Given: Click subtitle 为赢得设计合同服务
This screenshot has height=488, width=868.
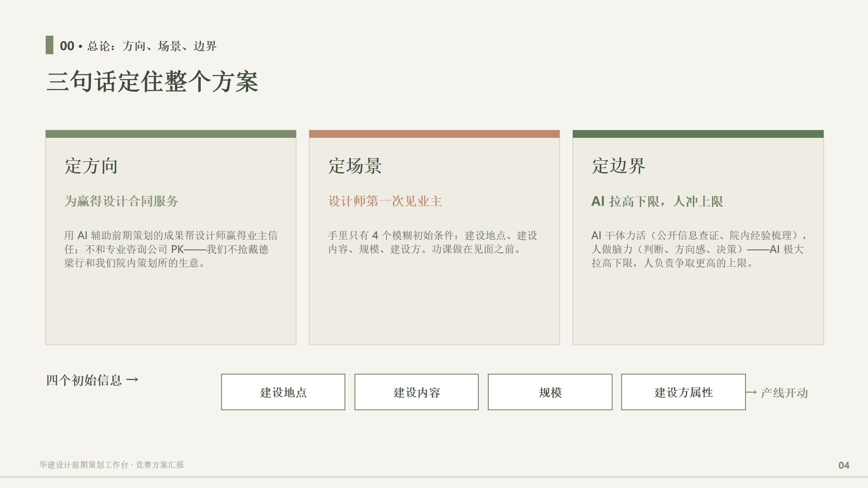Looking at the screenshot, I should pos(121,201).
